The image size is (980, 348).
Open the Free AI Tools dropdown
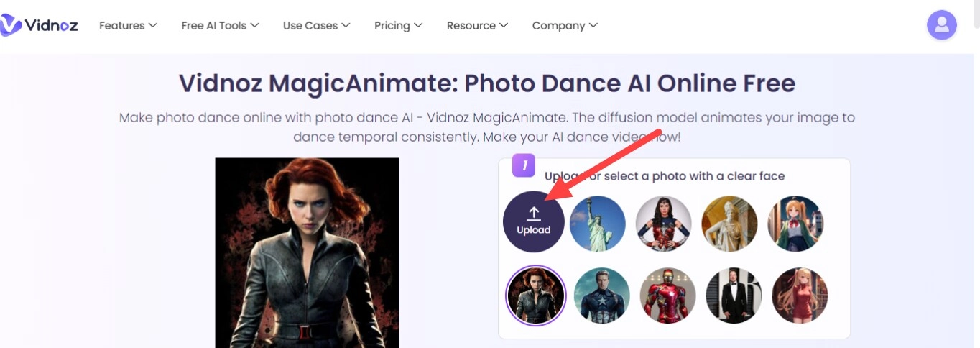(x=220, y=25)
